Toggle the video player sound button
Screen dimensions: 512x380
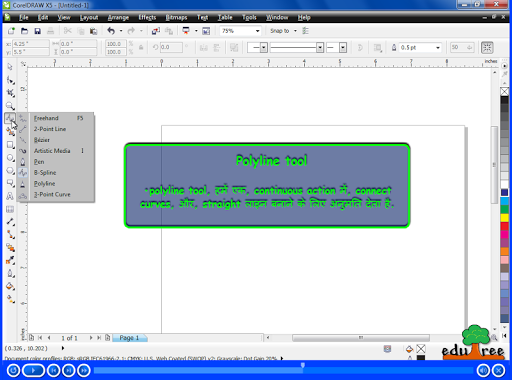[483, 370]
